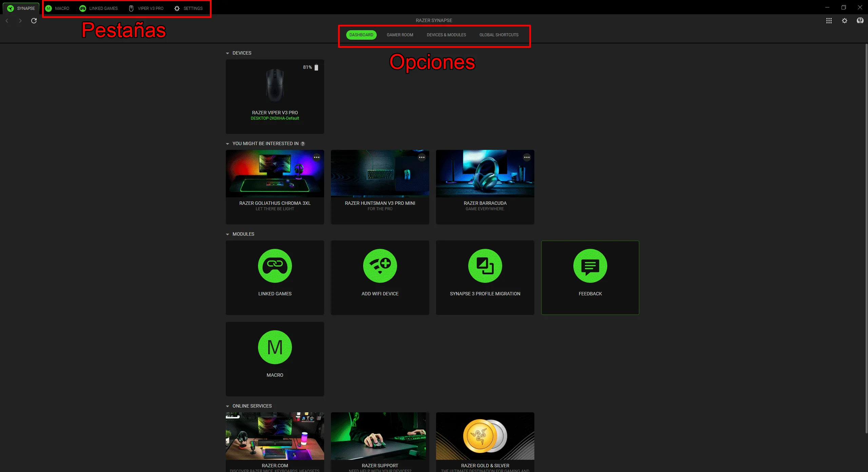Click the Razer Goliathus Chroma 3XL title
The width and height of the screenshot is (868, 472).
[x=275, y=203]
